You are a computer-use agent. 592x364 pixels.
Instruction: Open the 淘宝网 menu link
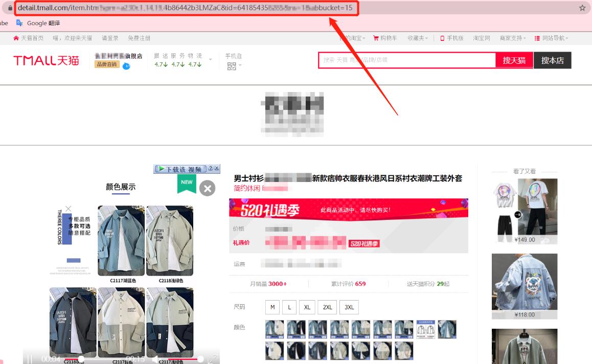click(482, 38)
